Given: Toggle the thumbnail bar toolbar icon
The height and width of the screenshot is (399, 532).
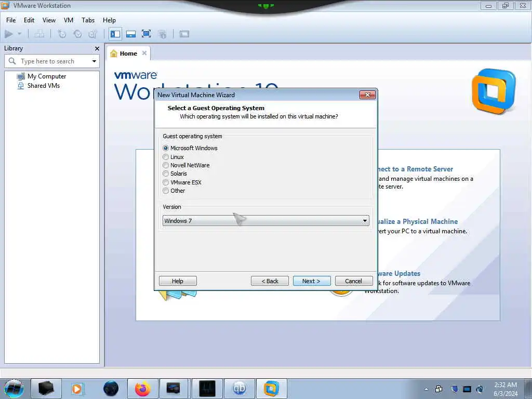Looking at the screenshot, I should coord(131,34).
